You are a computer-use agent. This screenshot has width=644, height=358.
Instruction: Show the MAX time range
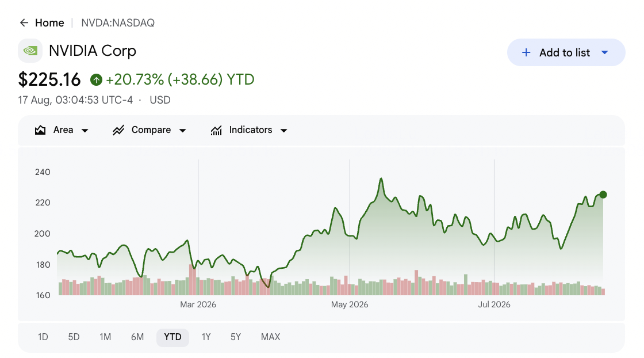(271, 337)
